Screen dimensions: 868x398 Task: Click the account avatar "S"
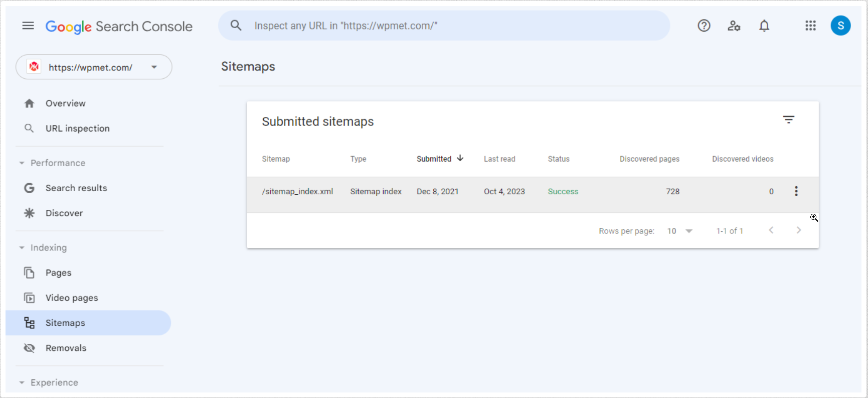(840, 26)
